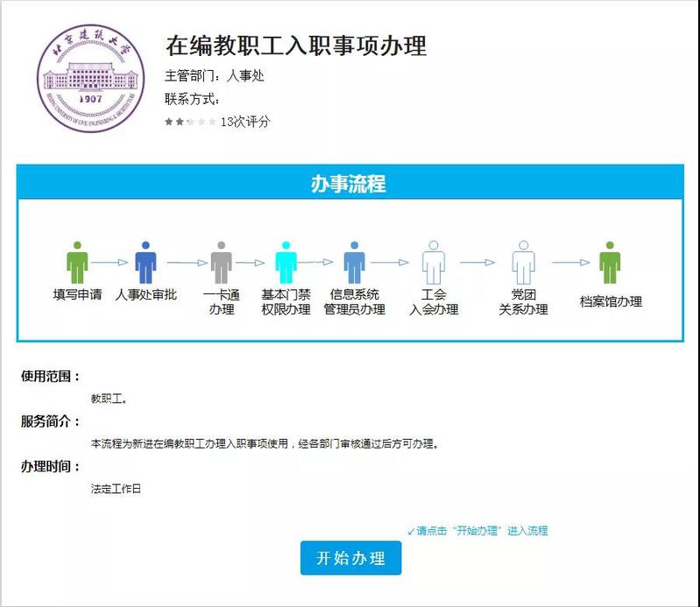
Task: Click the 信息系统管理员办理 person icon
Action: coord(354,262)
